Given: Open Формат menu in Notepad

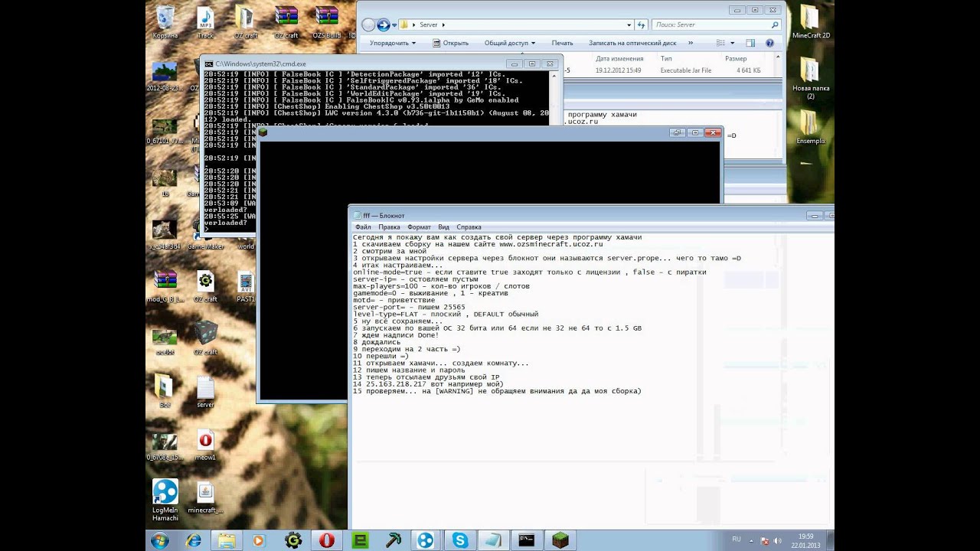Looking at the screenshot, I should (x=419, y=227).
